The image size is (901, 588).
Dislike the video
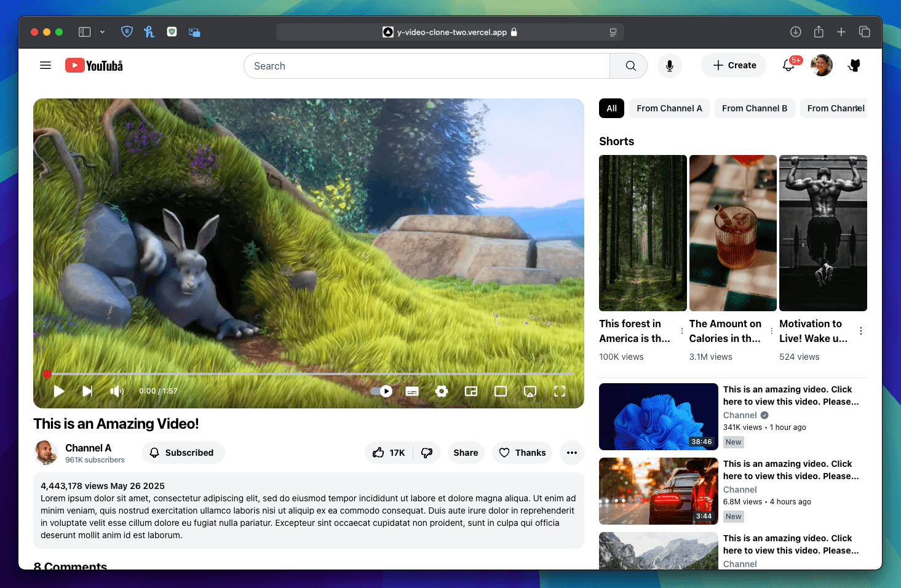pos(427,453)
